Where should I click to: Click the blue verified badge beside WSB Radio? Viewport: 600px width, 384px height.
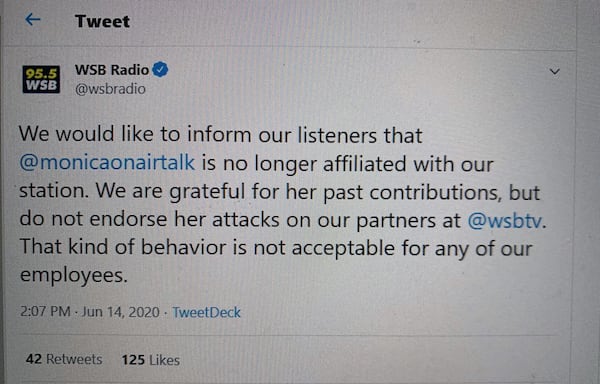tap(160, 70)
